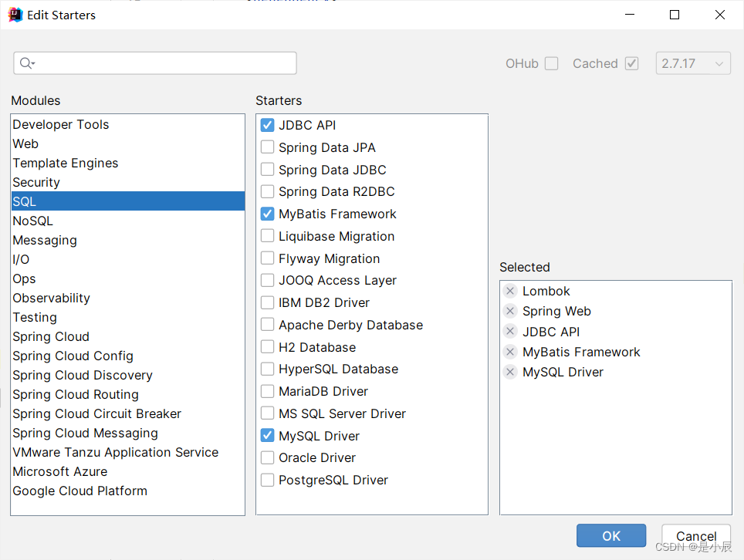Select Spring Cloud Circuit Breaker module

[x=127, y=413]
